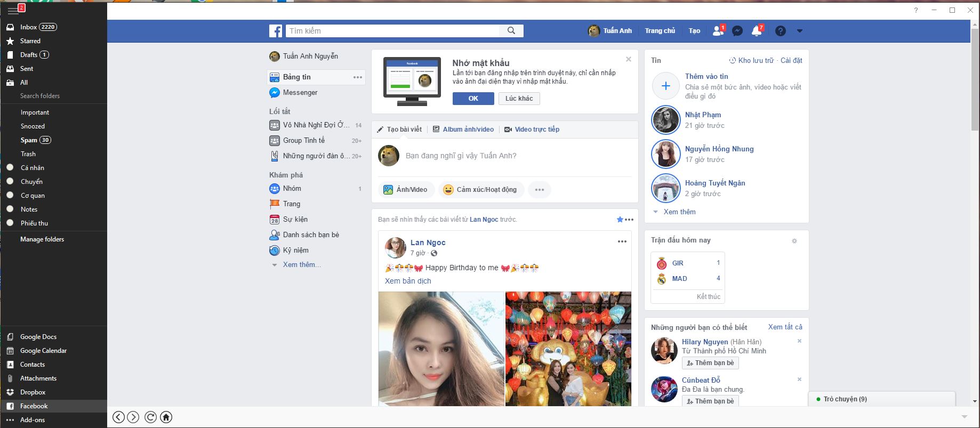Viewport: 980px width, 428px height.
Task: Open more composer options ellipsis
Action: click(540, 190)
